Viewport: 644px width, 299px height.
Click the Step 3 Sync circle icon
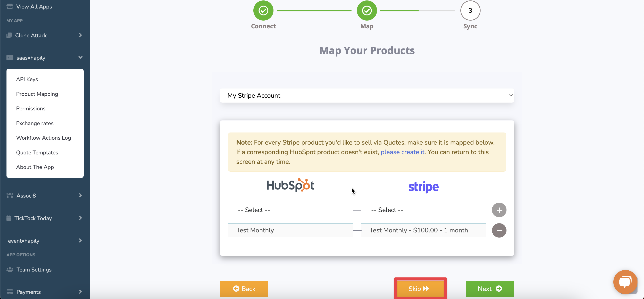[x=470, y=10]
